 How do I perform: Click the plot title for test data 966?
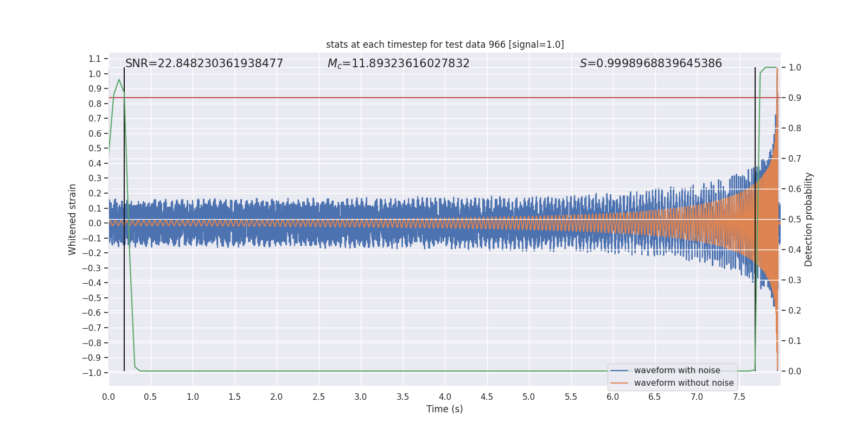(x=445, y=44)
